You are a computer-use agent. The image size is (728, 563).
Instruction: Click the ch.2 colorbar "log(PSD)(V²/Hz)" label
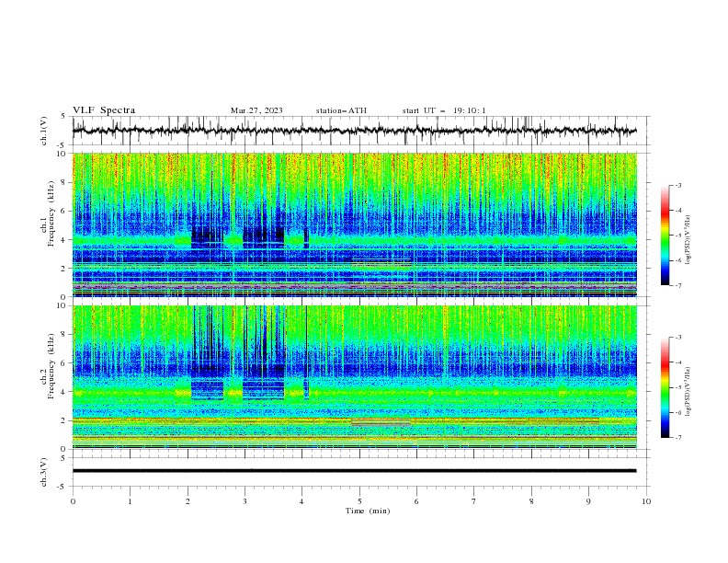(688, 392)
